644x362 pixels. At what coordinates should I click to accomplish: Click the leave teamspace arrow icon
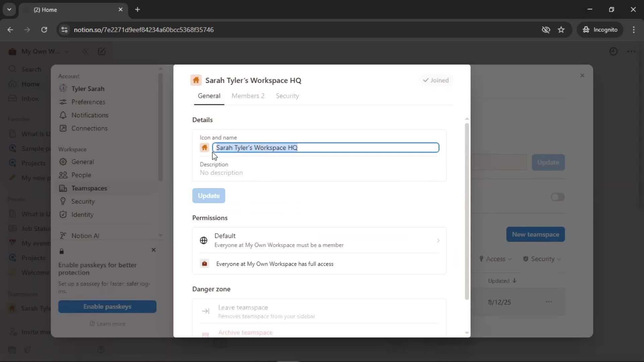click(206, 311)
